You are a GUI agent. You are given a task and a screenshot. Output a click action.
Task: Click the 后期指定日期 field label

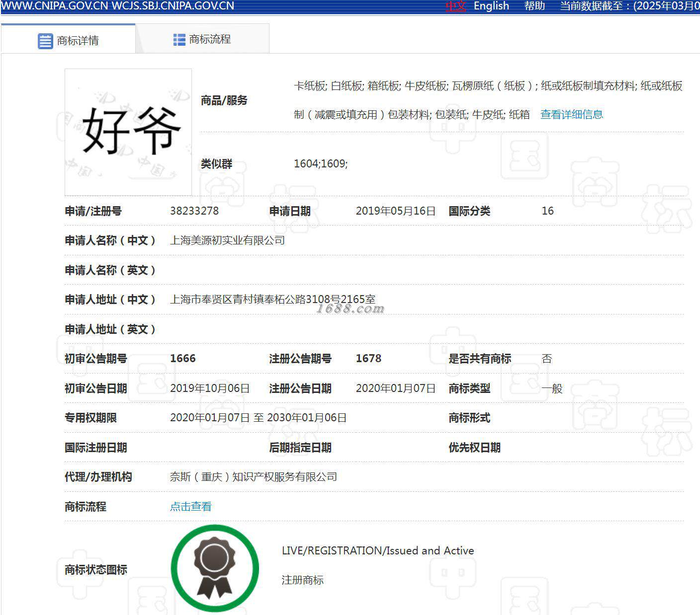click(300, 447)
